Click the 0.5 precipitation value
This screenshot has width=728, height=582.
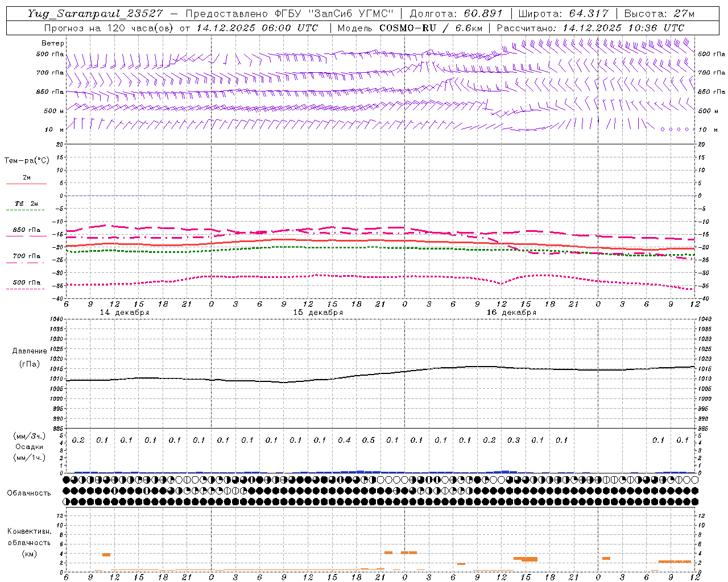369,440
